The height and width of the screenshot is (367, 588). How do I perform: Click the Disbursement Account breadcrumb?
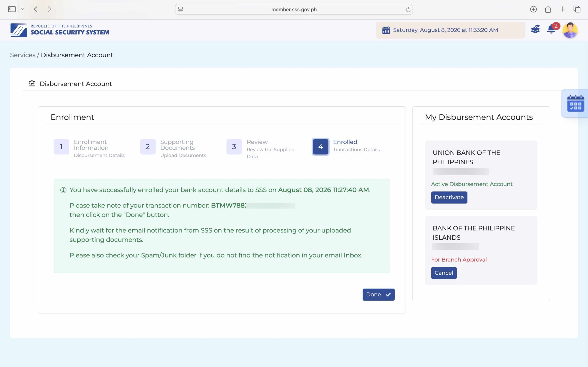[x=77, y=55]
